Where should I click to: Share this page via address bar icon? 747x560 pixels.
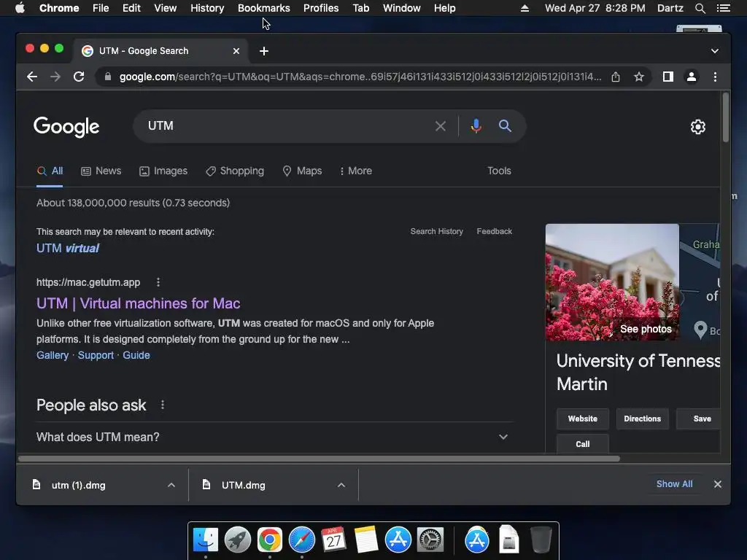pyautogui.click(x=616, y=77)
